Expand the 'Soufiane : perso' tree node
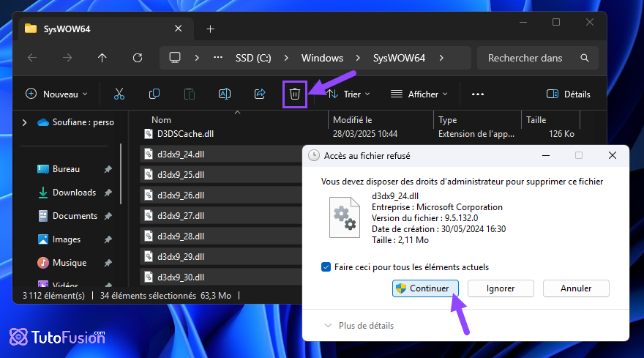 pos(25,122)
